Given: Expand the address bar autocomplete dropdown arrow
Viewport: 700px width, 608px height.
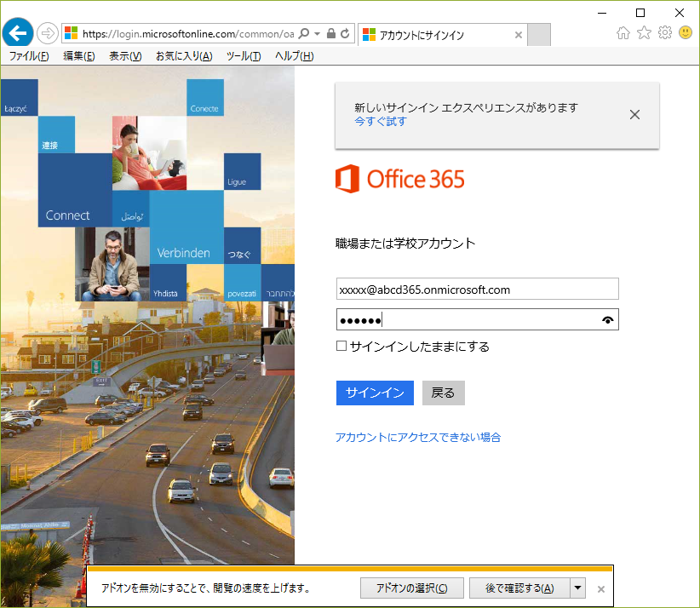Looking at the screenshot, I should (317, 33).
